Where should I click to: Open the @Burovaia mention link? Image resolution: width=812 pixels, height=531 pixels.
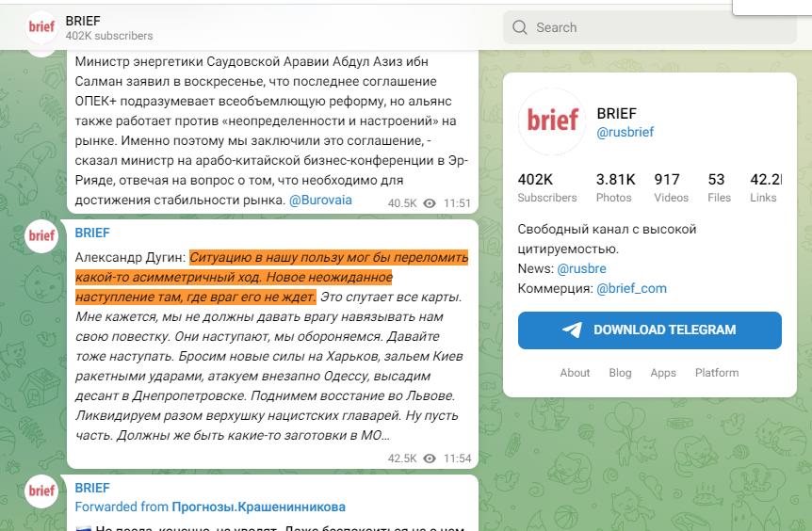[320, 201]
